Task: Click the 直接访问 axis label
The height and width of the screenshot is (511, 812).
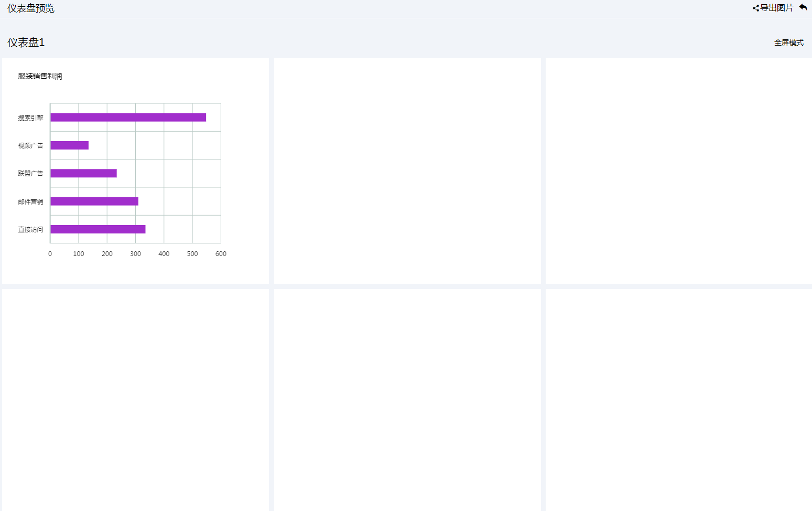Action: [30, 230]
